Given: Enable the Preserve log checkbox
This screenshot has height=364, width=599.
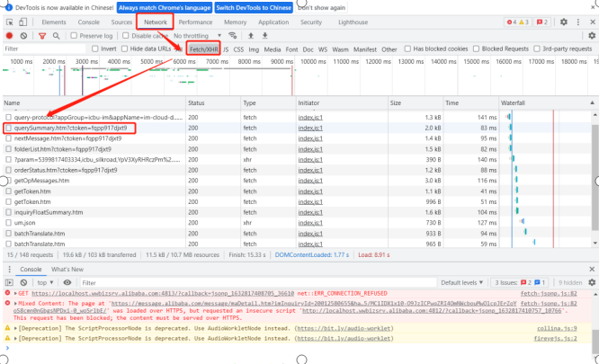Looking at the screenshot, I should tap(72, 36).
